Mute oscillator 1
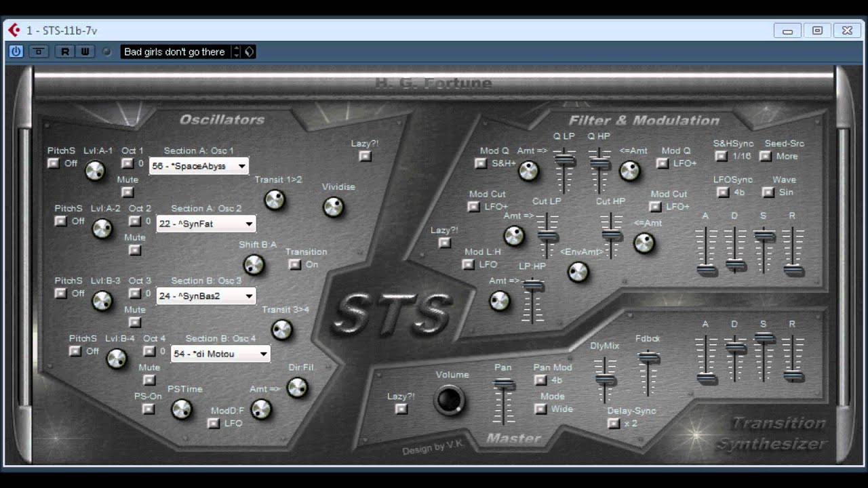This screenshot has width=868, height=488. (x=127, y=192)
